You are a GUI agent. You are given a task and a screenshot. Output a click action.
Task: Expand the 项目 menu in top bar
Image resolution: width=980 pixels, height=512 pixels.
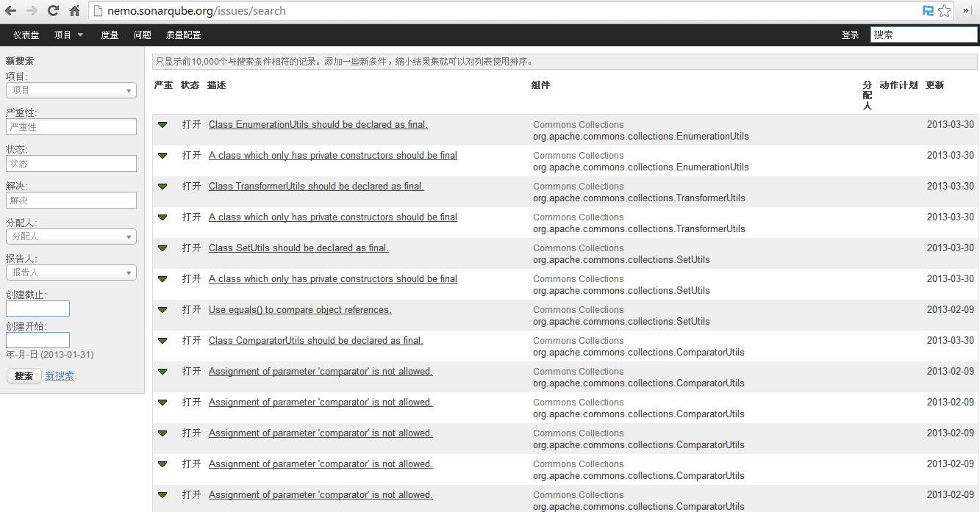(68, 35)
